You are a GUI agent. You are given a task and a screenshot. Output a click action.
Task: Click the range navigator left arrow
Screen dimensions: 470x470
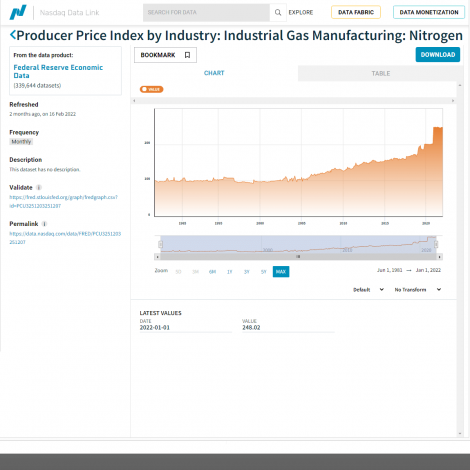tap(157, 257)
